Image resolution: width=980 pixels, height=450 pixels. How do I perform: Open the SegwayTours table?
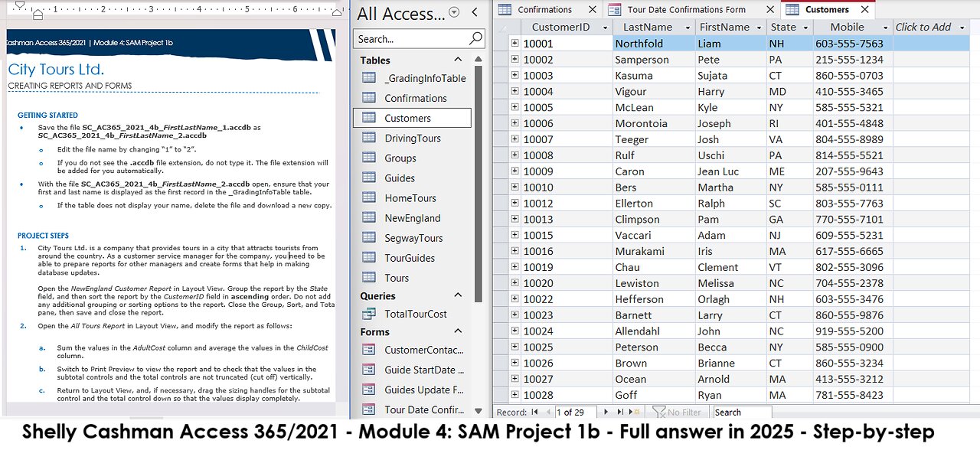(x=412, y=238)
